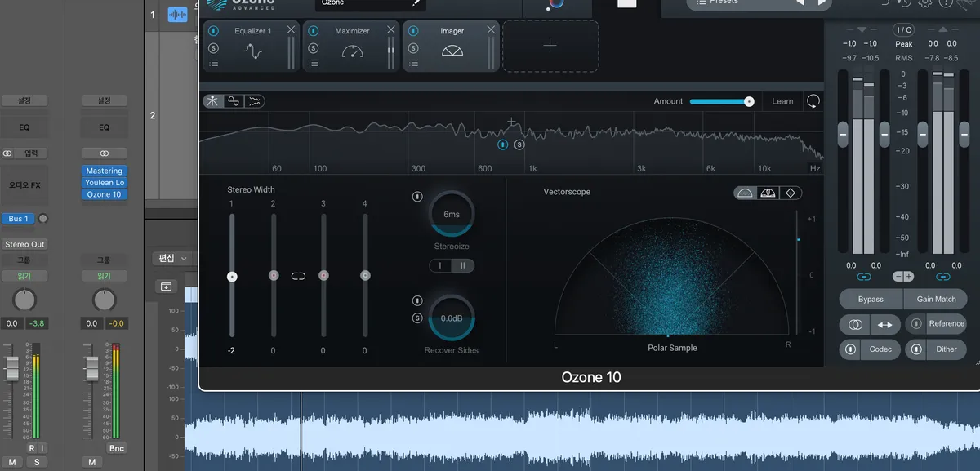Open the Ozone help question mark icon
980x471 pixels.
946,3
